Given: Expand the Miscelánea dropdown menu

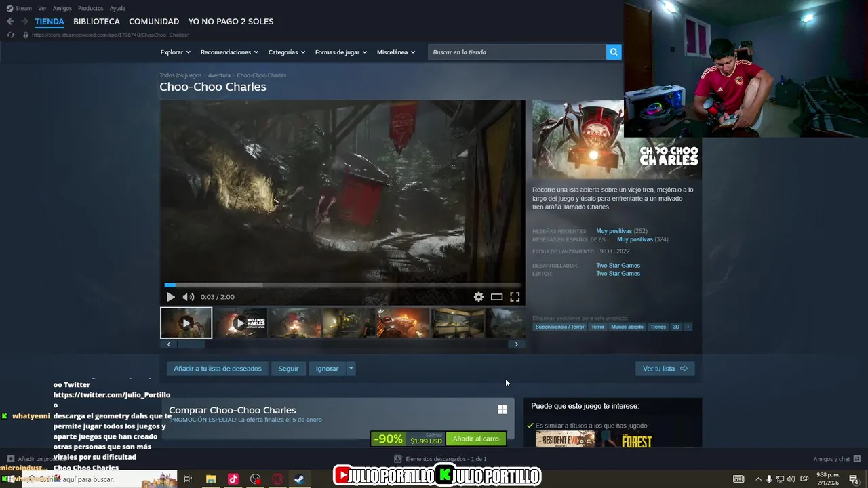Looking at the screenshot, I should (x=395, y=52).
